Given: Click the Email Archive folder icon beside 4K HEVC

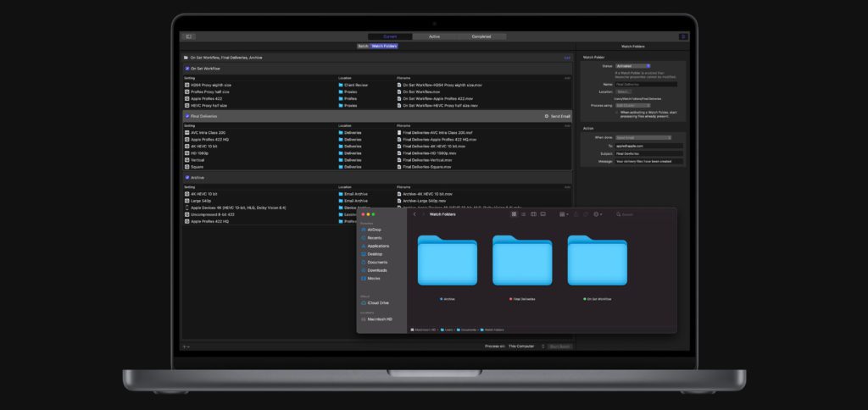Looking at the screenshot, I should pyautogui.click(x=341, y=194).
